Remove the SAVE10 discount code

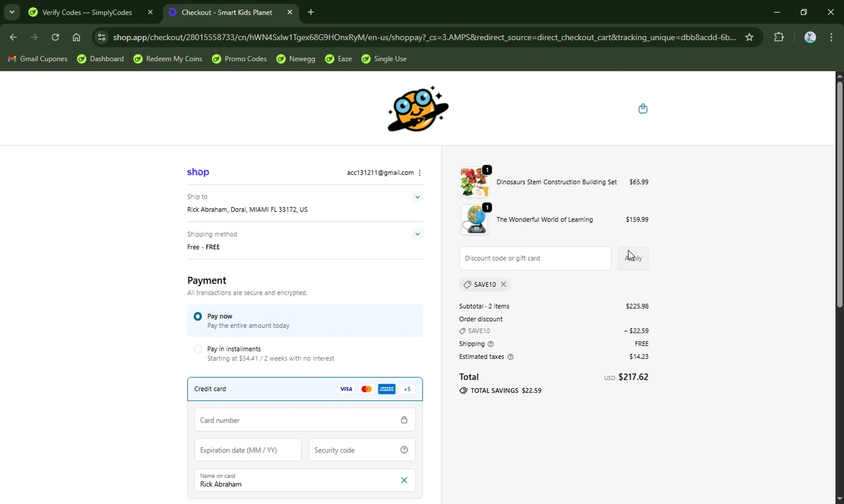[504, 285]
